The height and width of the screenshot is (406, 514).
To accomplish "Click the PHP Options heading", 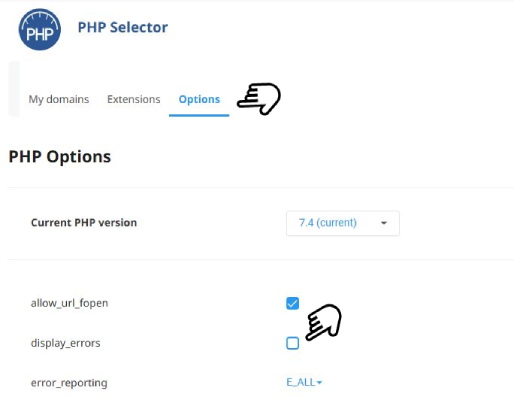I will (60, 157).
